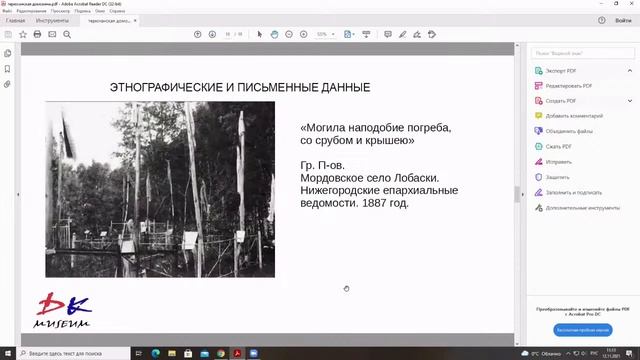This screenshot has width=640, height=360.
Task: Add a comment note with bubble icon
Action: pyautogui.click(x=388, y=34)
